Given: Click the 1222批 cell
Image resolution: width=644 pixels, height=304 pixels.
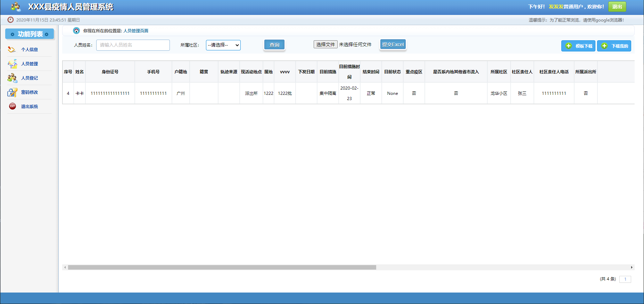Looking at the screenshot, I should 285,93.
